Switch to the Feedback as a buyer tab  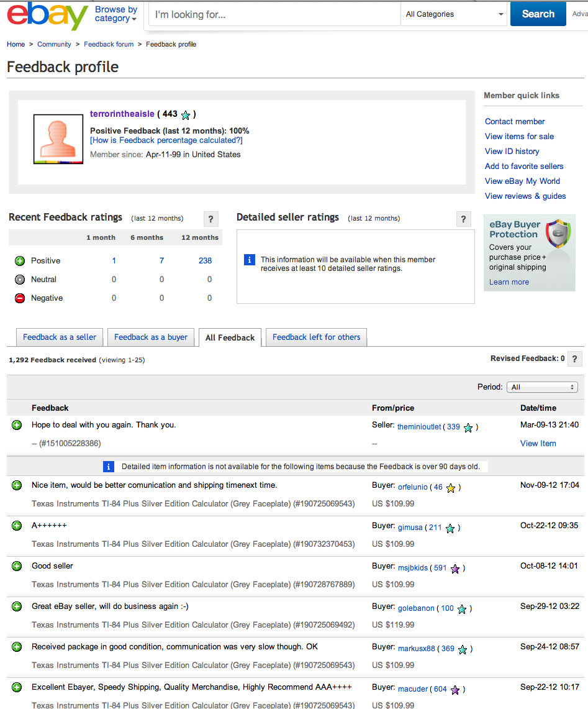[151, 337]
